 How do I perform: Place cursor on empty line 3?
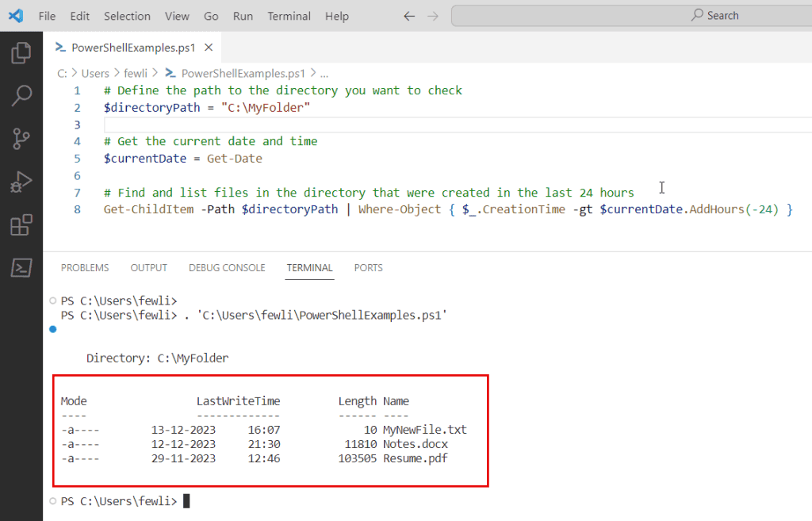(458, 125)
